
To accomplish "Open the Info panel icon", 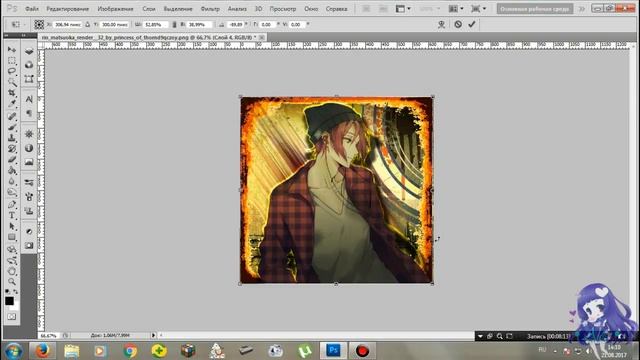I will (29, 148).
